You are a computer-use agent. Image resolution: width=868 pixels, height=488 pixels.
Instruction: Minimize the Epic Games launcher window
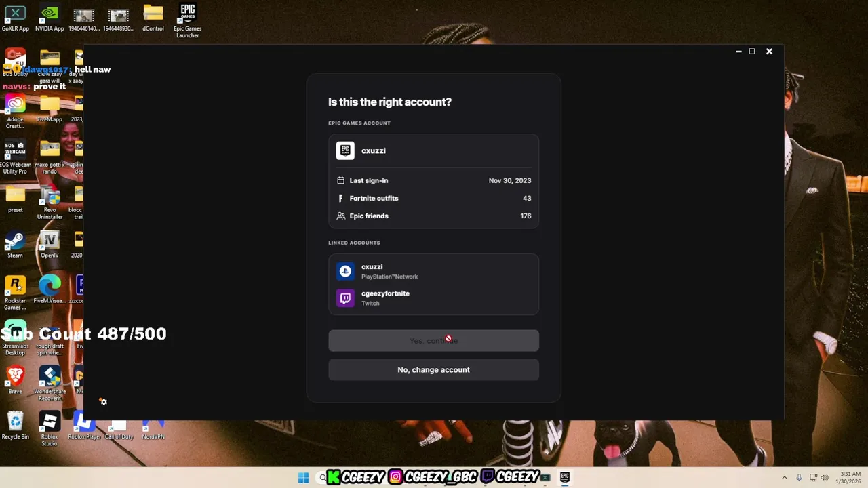(738, 52)
